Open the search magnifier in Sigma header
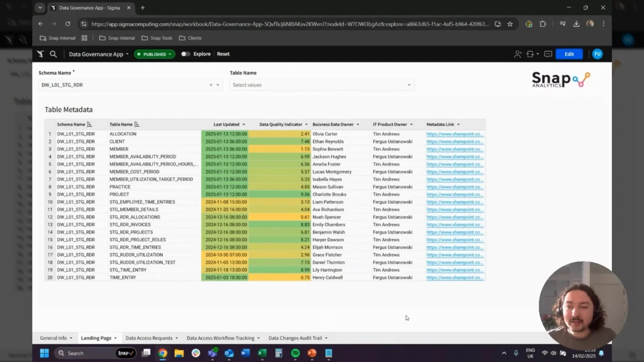644x362 pixels. 53,54
